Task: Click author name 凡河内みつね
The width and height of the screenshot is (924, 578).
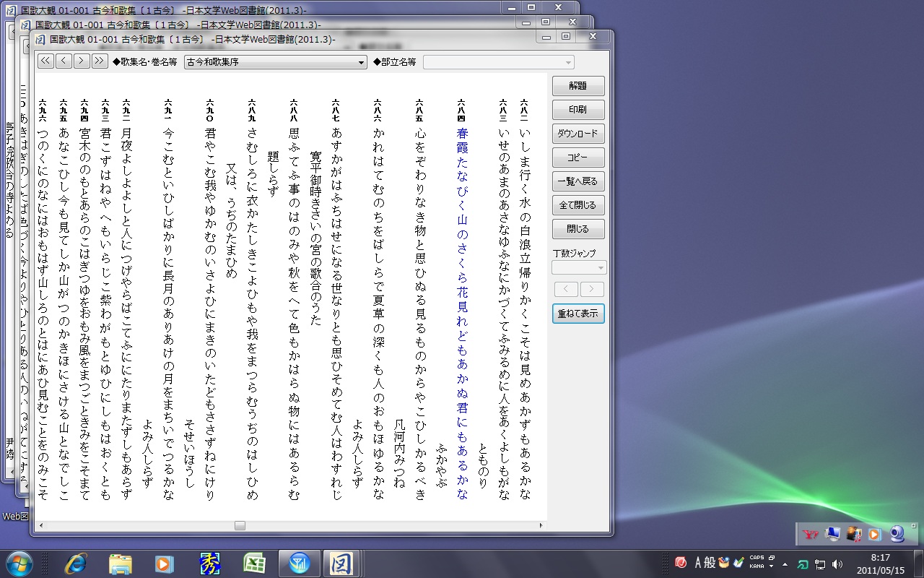Action: tap(399, 452)
